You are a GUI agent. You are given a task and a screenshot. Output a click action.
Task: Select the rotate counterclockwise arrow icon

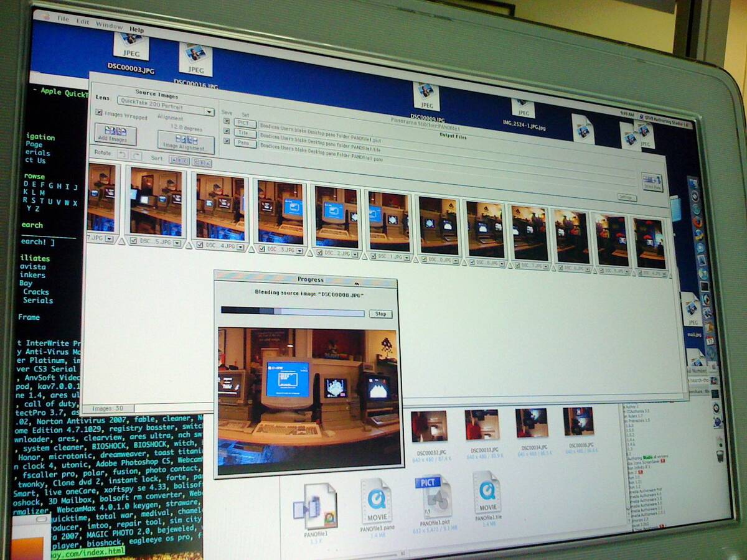[123, 154]
